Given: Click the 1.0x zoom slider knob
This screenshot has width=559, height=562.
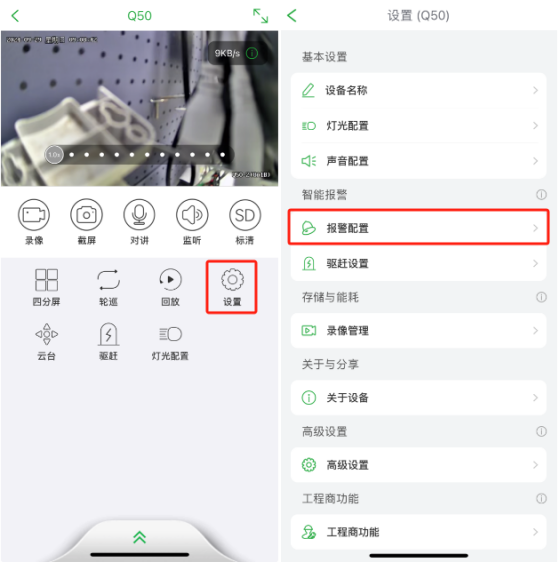Looking at the screenshot, I should (54, 155).
